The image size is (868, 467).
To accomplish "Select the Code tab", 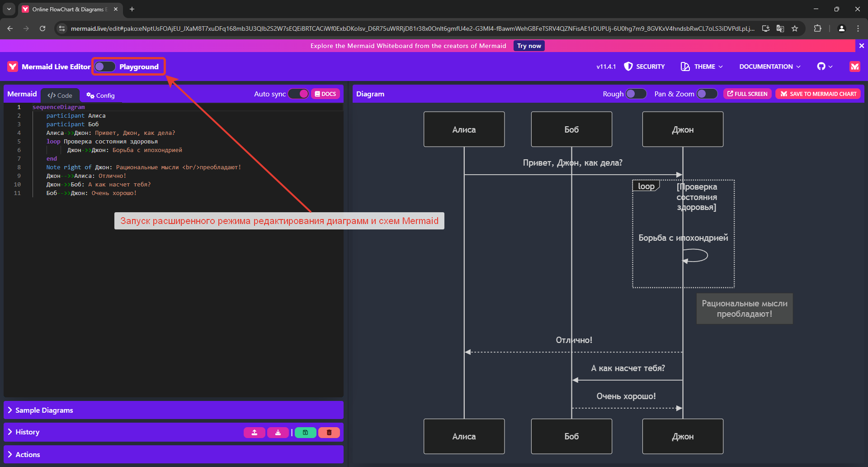I will [60, 95].
